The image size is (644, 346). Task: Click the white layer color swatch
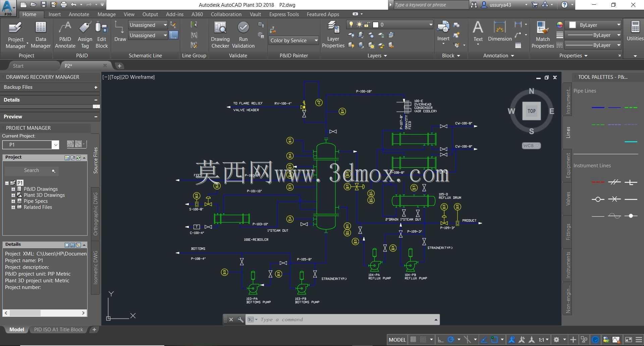(x=376, y=24)
